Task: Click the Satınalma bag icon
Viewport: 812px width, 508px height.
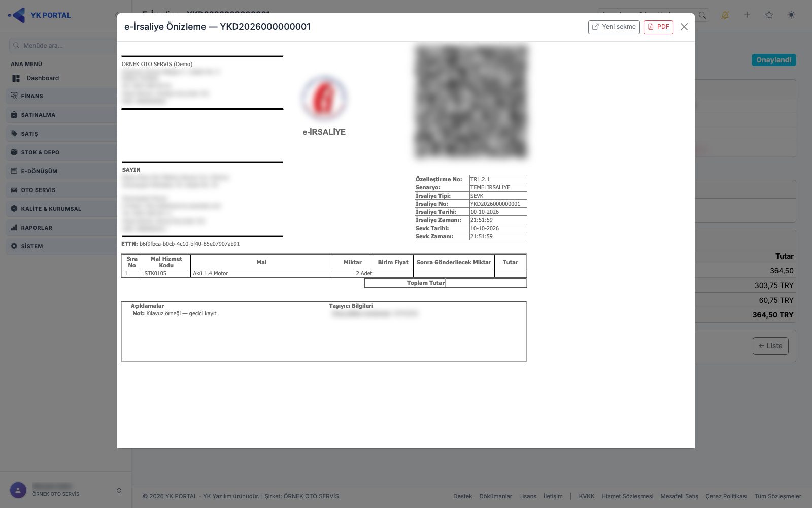Action: pos(14,114)
